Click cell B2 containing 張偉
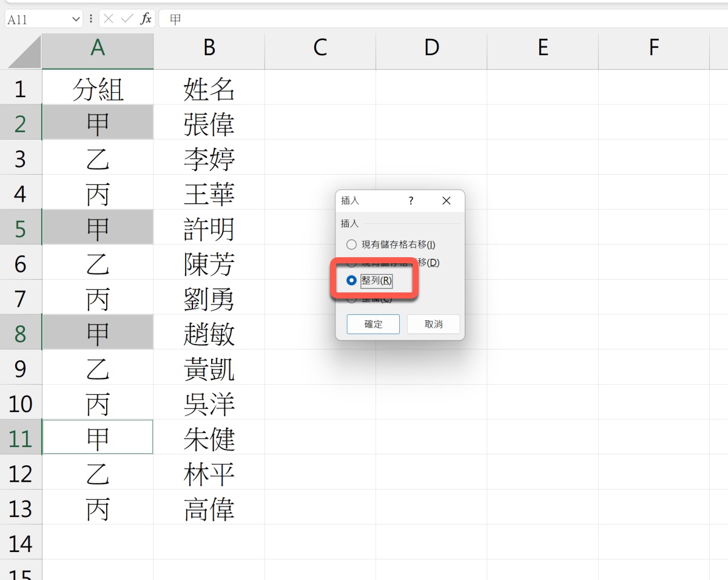Viewport: 728px width, 580px height. point(209,124)
